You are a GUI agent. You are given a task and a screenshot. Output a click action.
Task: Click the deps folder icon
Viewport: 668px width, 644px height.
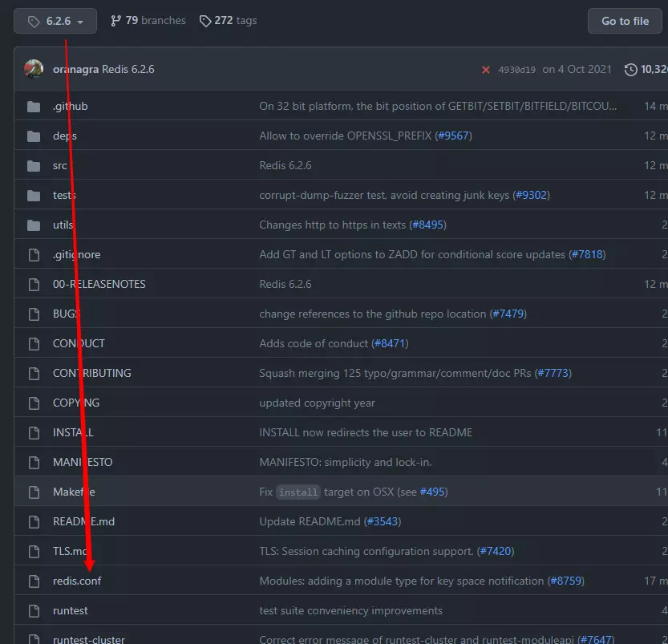(34, 136)
